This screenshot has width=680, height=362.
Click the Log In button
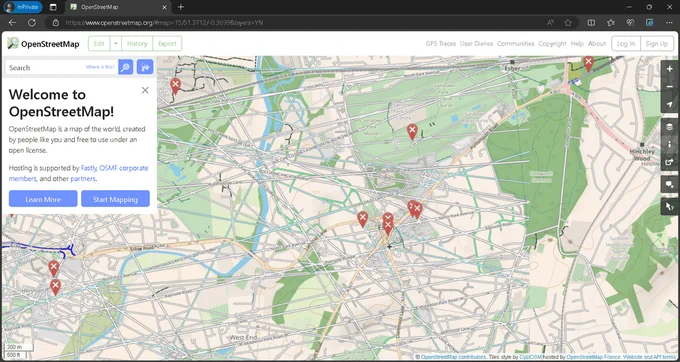point(626,43)
